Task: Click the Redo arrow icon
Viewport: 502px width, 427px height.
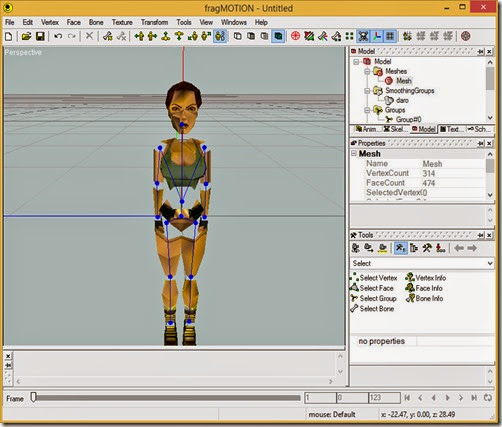Action: click(71, 36)
